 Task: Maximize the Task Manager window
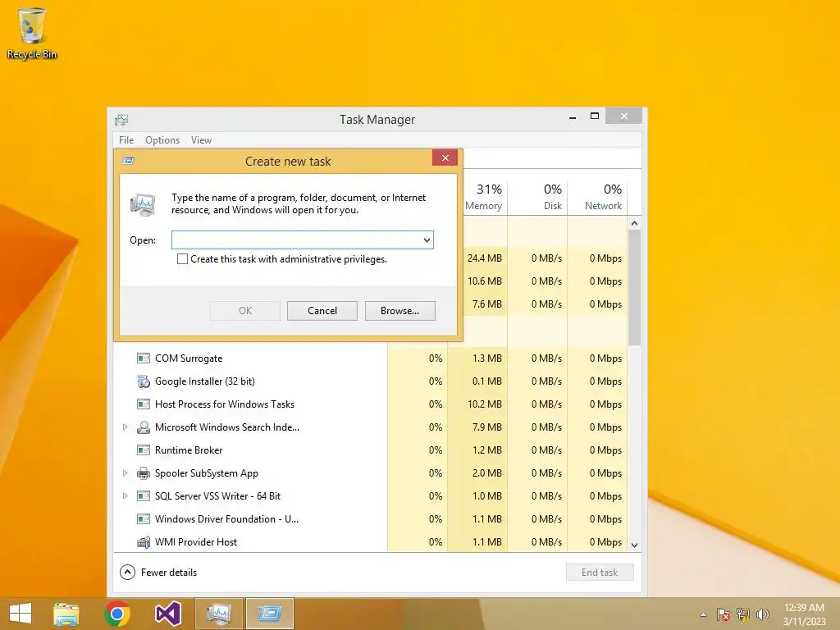click(x=595, y=116)
